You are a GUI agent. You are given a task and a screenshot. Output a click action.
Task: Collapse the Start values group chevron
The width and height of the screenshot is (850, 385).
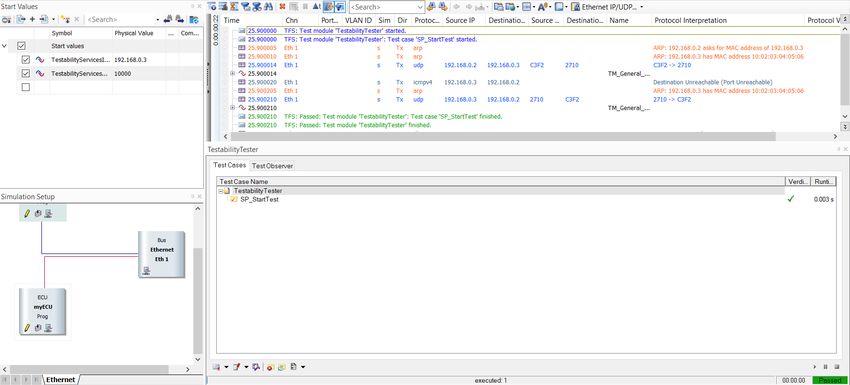pos(4,46)
